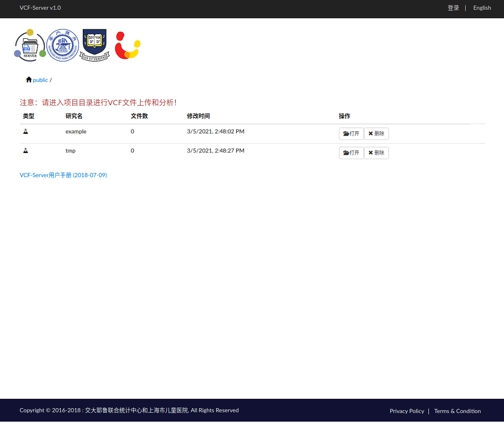Open the VCF-Server用户手册 manual link

click(x=63, y=174)
